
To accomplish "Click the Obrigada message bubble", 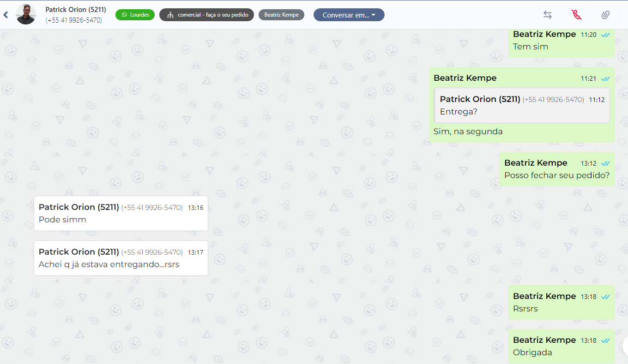I will point(561,346).
